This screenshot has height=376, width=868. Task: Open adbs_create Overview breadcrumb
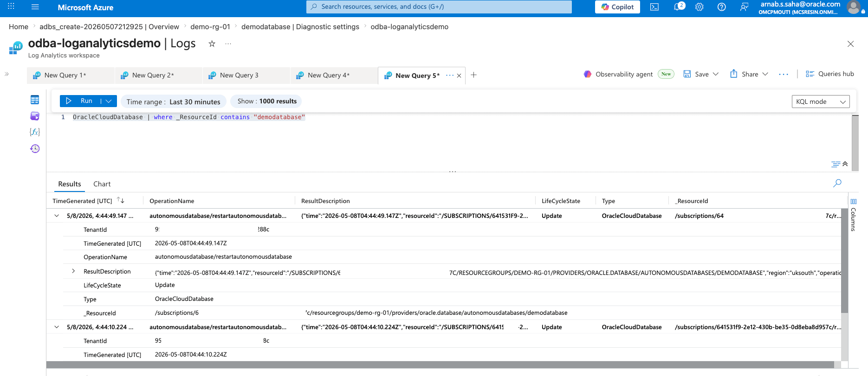(x=109, y=27)
